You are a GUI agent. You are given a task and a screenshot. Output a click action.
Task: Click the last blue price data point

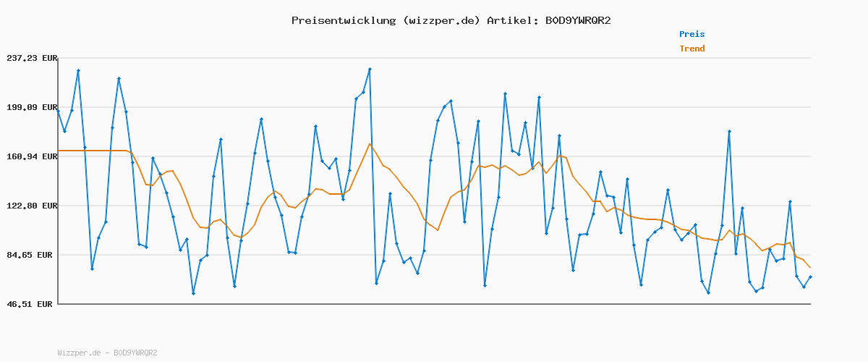pyautogui.click(x=810, y=277)
